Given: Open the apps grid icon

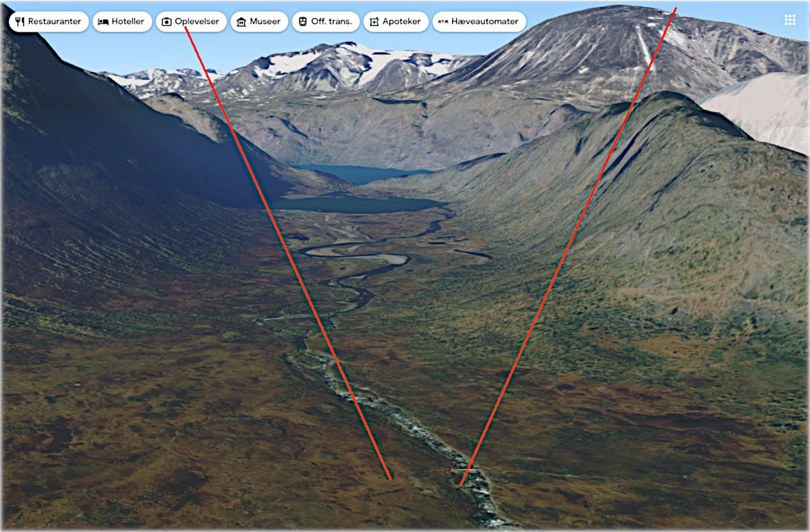Looking at the screenshot, I should (790, 20).
